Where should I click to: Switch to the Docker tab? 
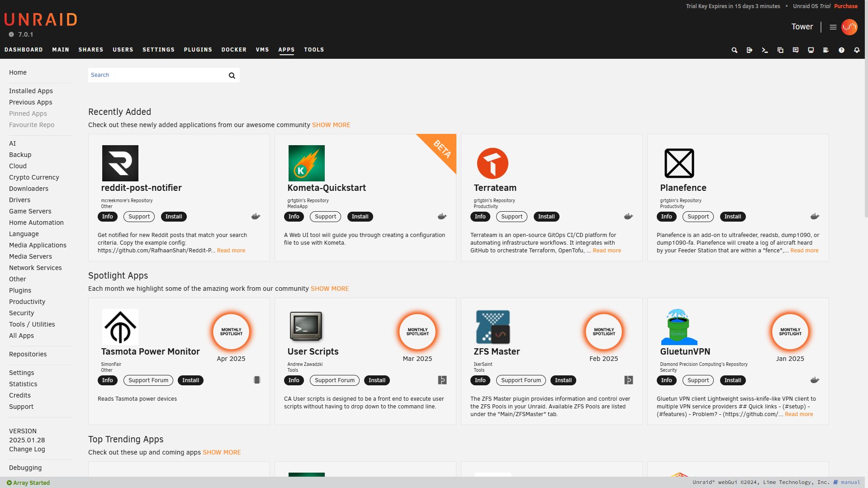(x=234, y=50)
